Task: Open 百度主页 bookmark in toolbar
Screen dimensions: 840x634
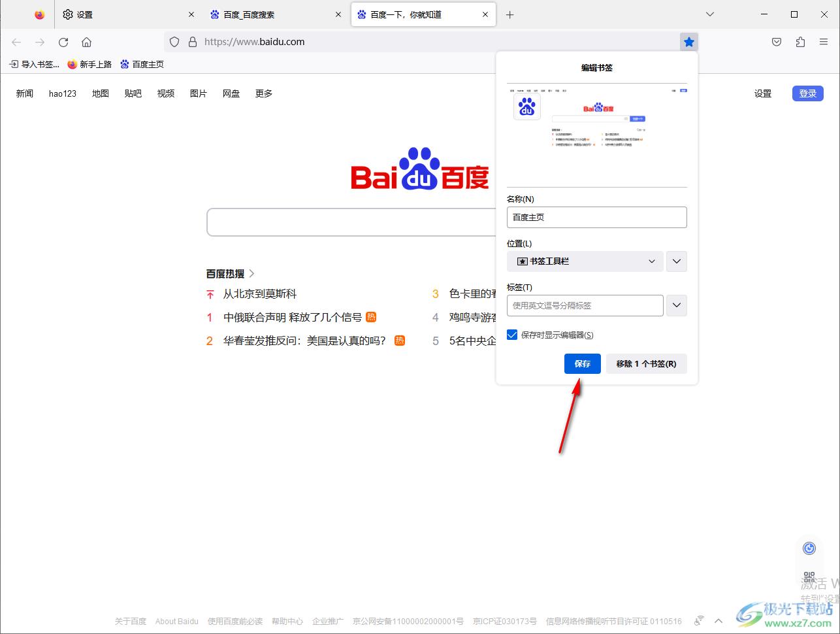Action: 142,64
